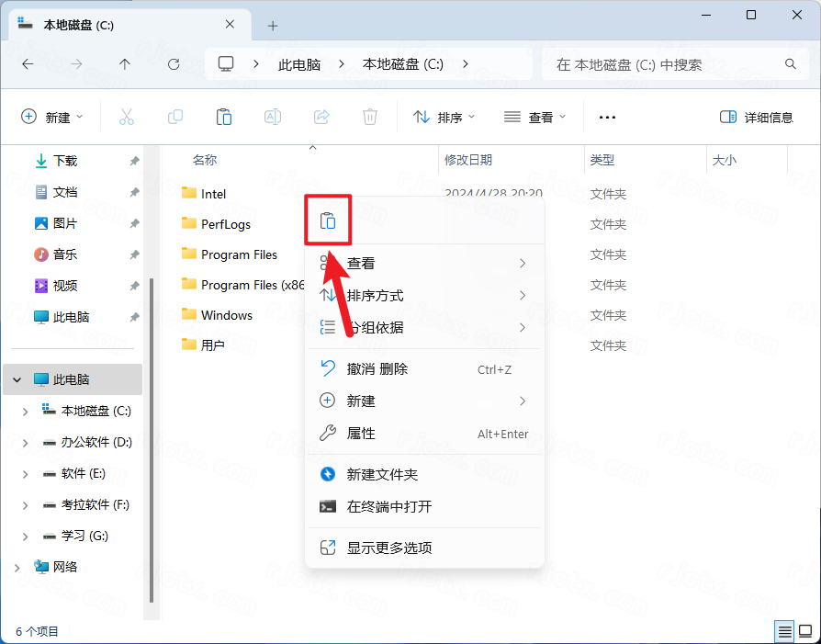
Task: Go forward with the right arrow
Action: (x=76, y=64)
